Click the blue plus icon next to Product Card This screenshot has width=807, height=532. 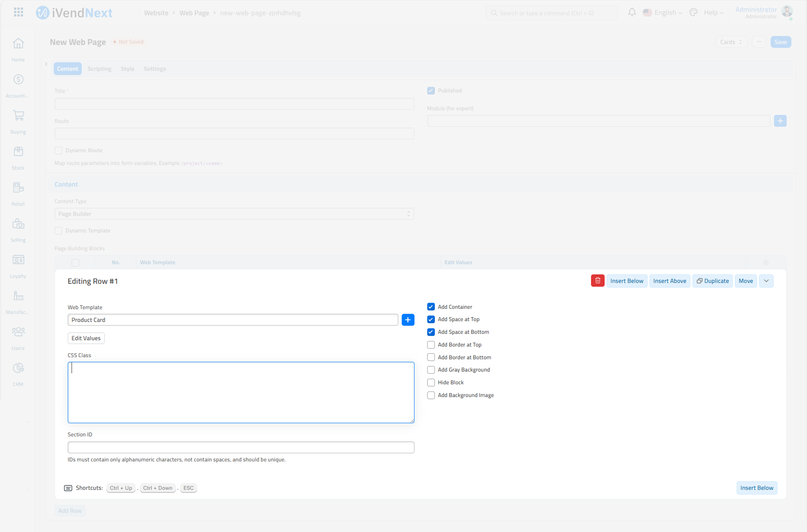point(408,320)
